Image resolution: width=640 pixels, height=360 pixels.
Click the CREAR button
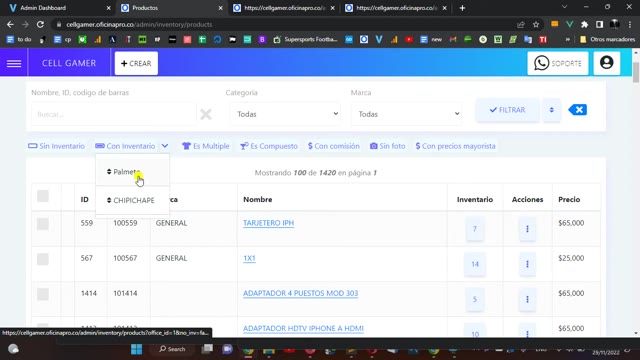[136, 63]
